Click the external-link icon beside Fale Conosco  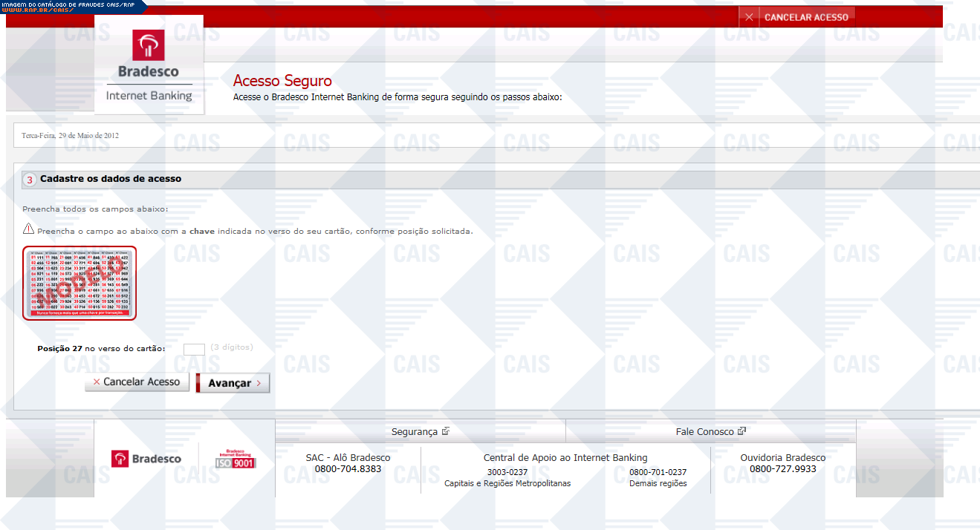click(x=742, y=431)
